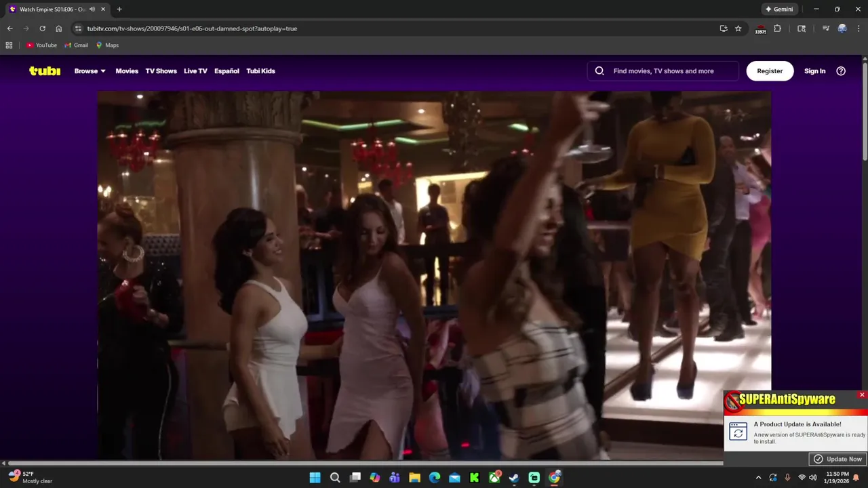Go to the browser home page

click(58, 28)
